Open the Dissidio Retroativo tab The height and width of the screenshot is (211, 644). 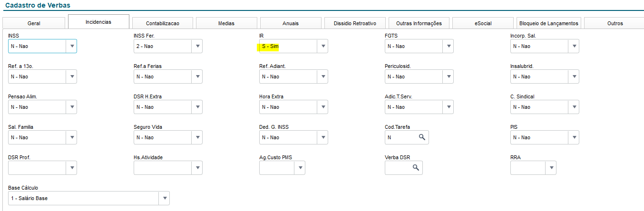tap(355, 23)
